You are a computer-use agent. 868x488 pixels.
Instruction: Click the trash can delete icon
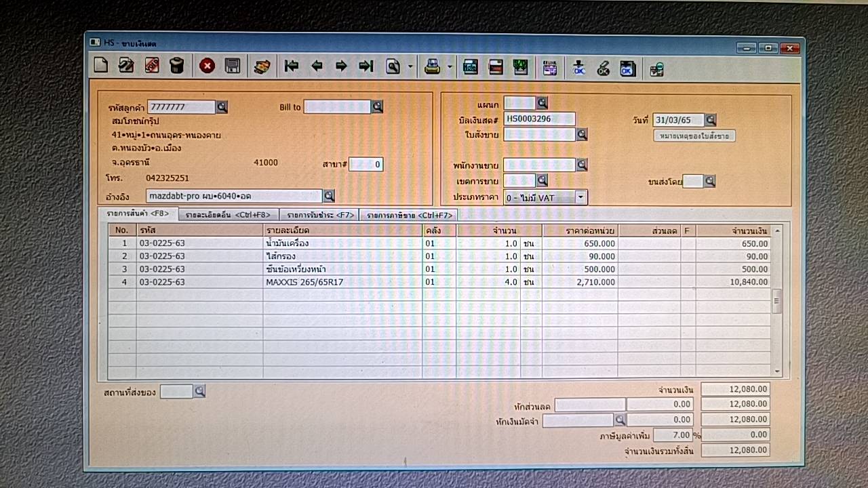177,66
